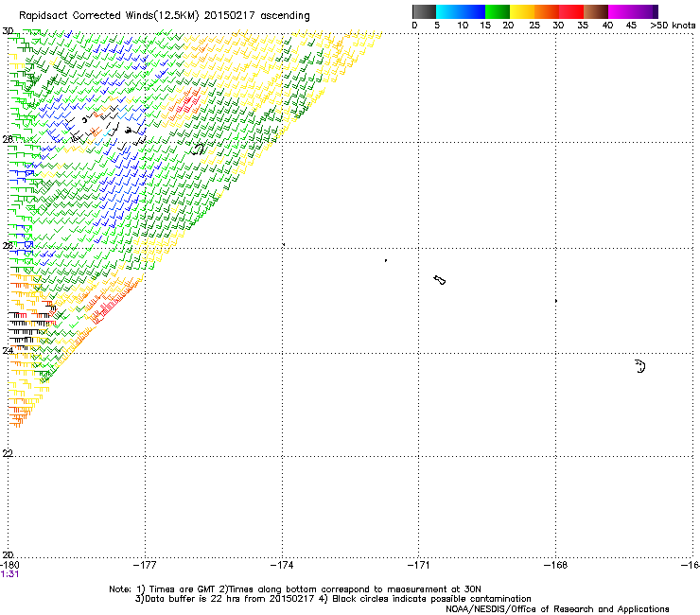Pick the orange 25-30 knots legend swatch
This screenshot has width=700, height=615.
[547, 11]
